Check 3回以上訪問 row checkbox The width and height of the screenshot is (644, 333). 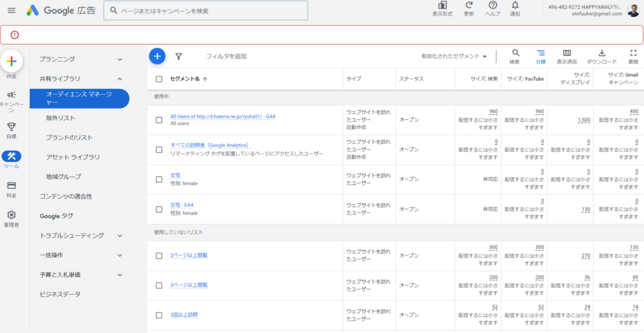pyautogui.click(x=159, y=315)
